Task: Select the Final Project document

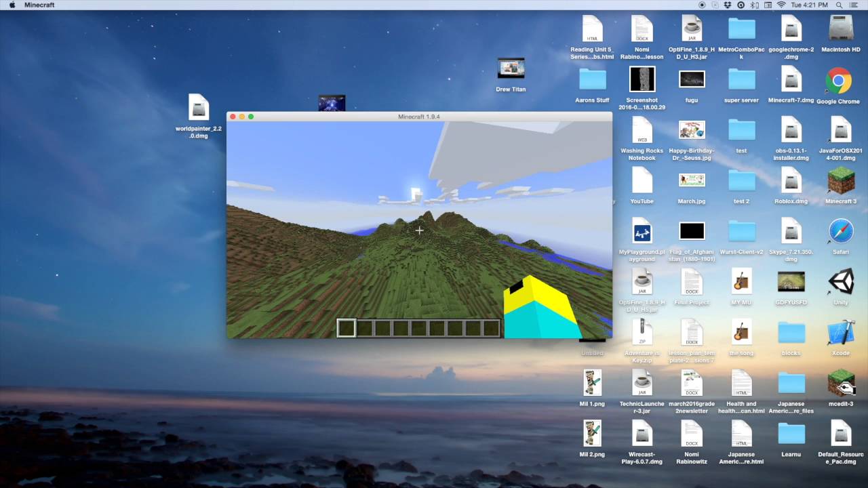Action: pyautogui.click(x=692, y=282)
